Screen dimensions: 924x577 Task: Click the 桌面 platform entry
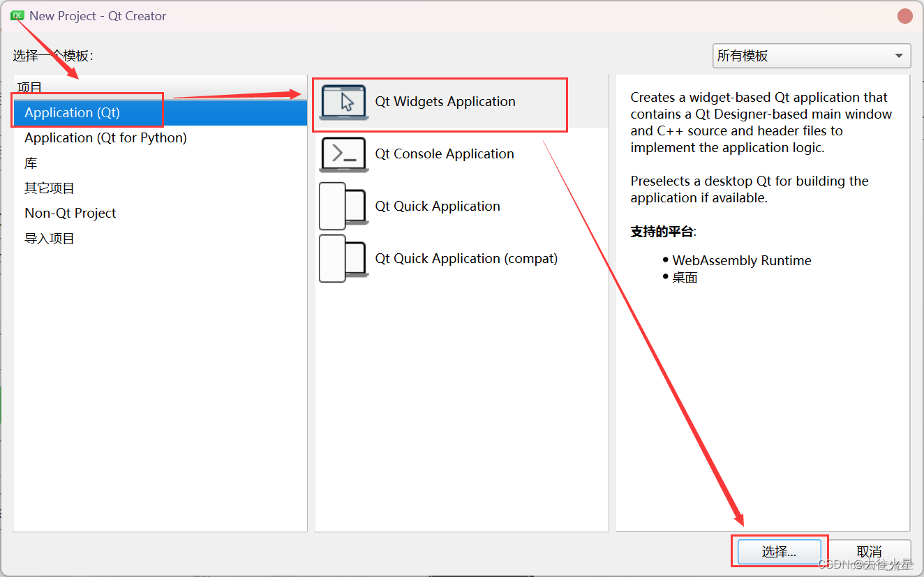tap(685, 278)
